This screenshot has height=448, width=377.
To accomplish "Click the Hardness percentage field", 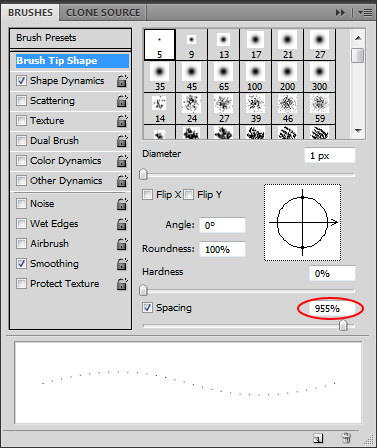I will pyautogui.click(x=332, y=273).
